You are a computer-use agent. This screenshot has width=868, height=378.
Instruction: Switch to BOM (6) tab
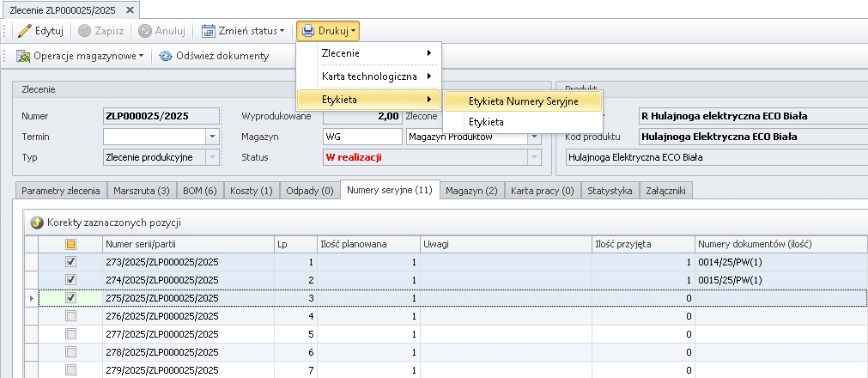pyautogui.click(x=200, y=191)
